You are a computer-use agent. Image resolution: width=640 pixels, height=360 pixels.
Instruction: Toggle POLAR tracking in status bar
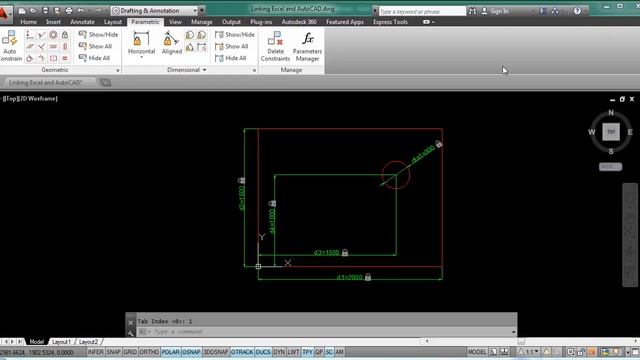pyautogui.click(x=170, y=352)
